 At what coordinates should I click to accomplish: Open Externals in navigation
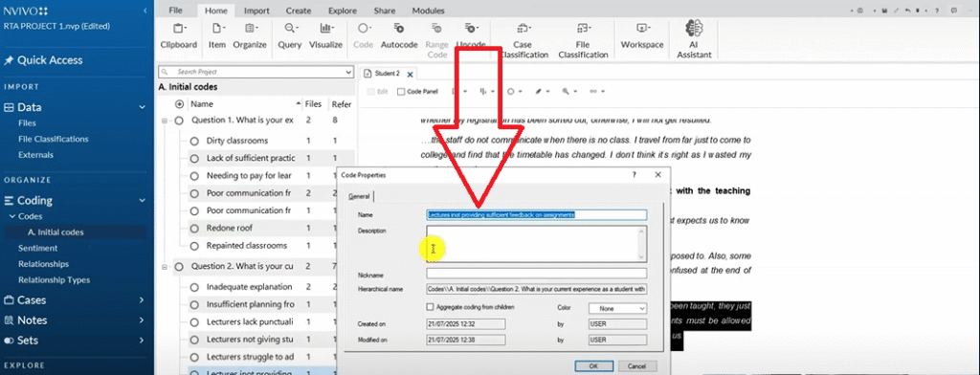click(x=35, y=154)
